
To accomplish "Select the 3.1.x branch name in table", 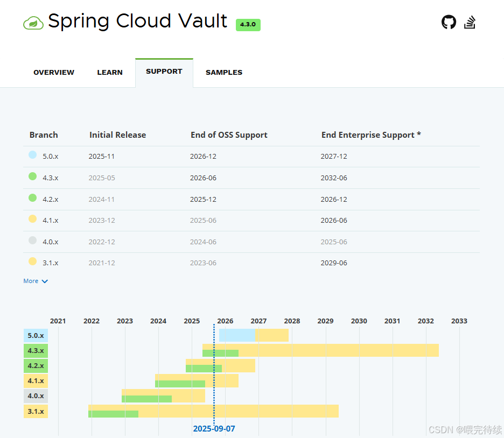I will 51,263.
